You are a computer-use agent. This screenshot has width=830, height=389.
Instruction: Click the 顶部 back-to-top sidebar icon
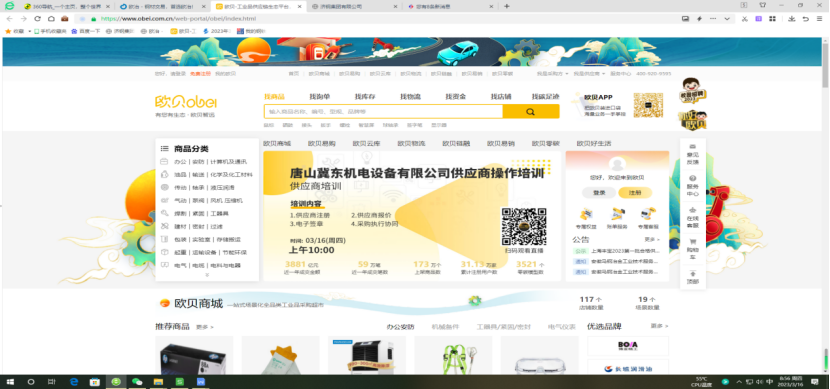point(692,277)
